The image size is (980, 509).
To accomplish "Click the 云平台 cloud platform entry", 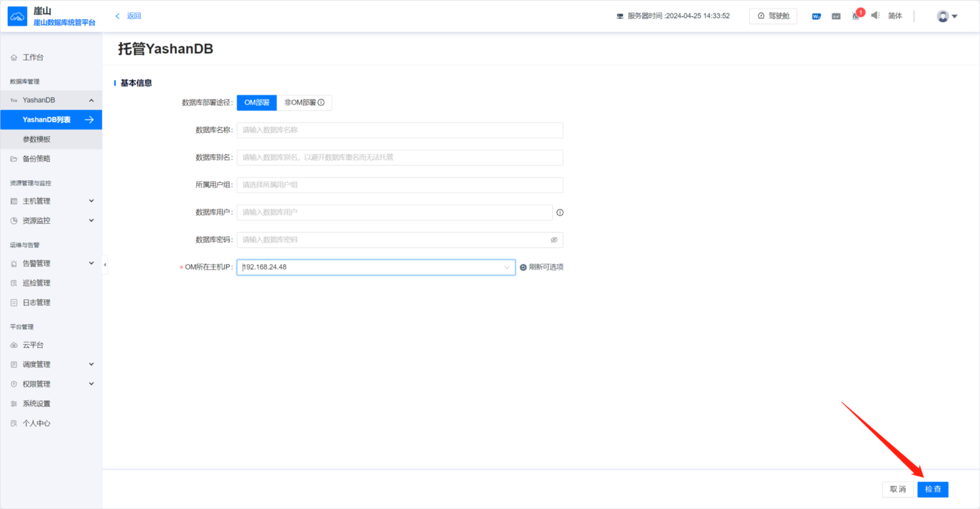I will click(x=33, y=345).
